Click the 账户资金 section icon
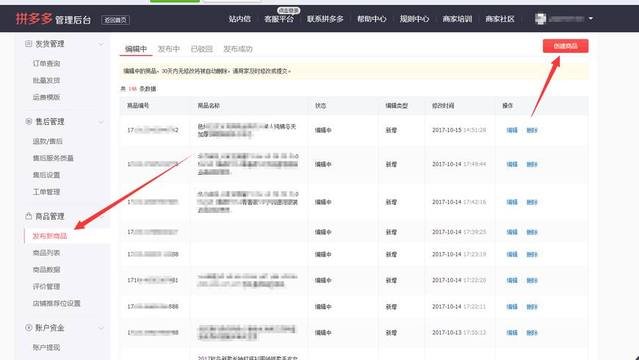Screen dimensions: 639x360 (x=29, y=327)
